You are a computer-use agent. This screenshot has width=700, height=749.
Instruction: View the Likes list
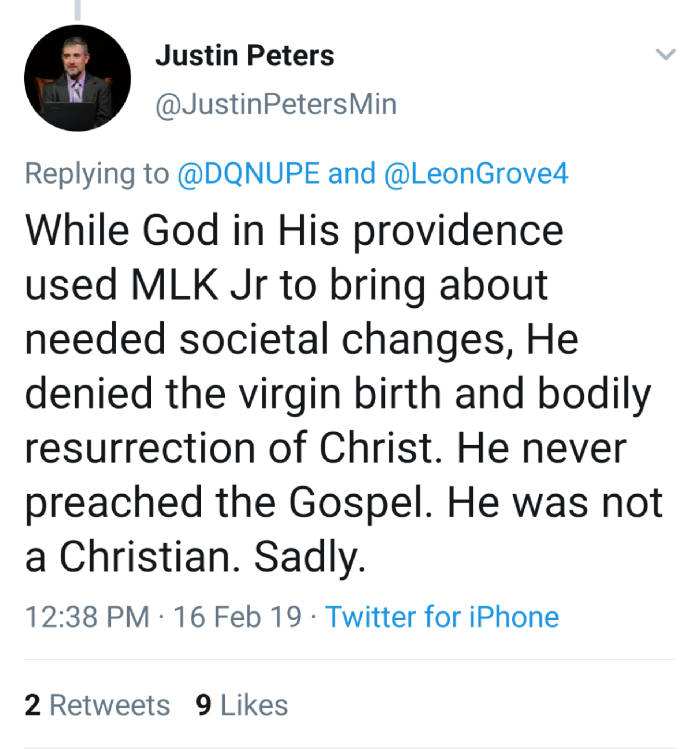coord(254,705)
